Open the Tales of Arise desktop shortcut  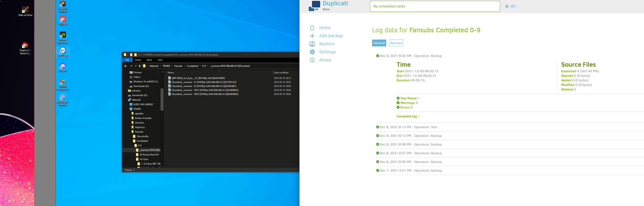(25, 11)
